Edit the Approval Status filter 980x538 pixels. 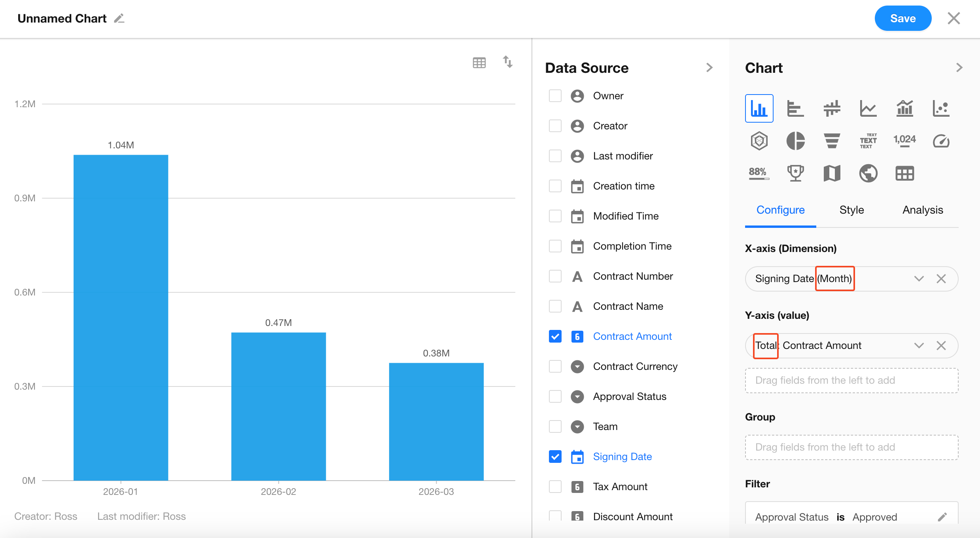tap(942, 517)
